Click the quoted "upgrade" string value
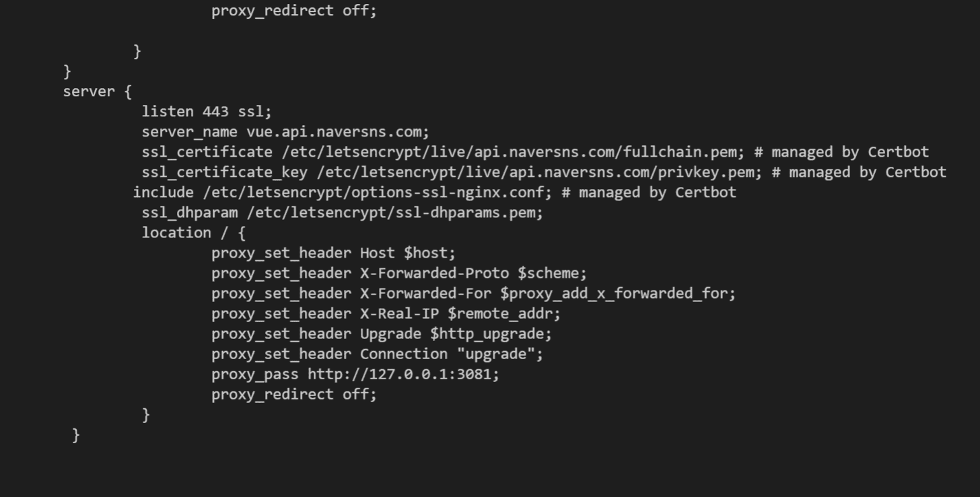The width and height of the screenshot is (980, 497). pos(499,354)
